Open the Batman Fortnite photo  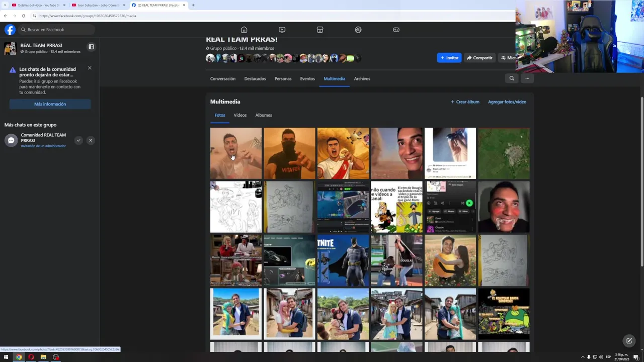tap(343, 260)
